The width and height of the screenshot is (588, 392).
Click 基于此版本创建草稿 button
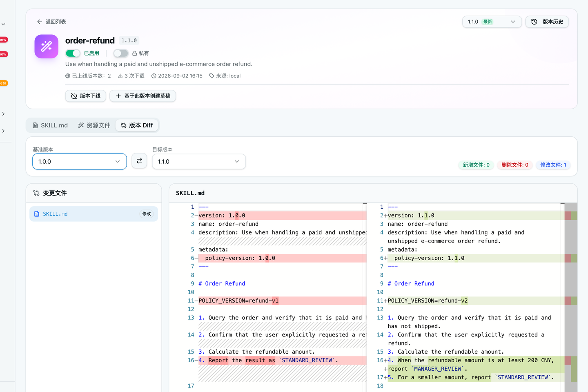(x=143, y=96)
